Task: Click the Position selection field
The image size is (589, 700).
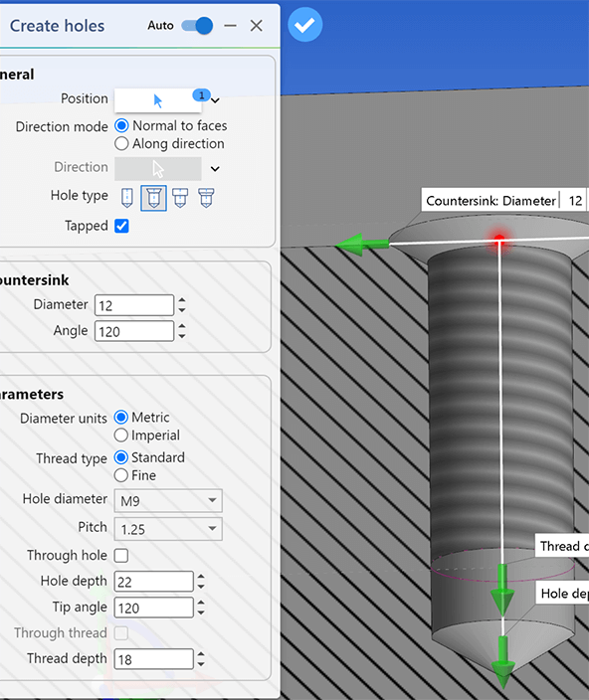Action: click(x=157, y=100)
